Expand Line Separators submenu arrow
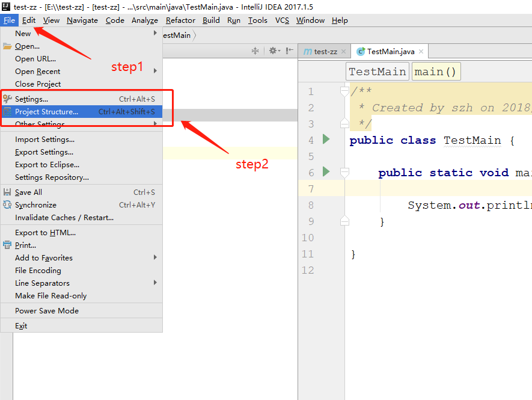 click(x=155, y=283)
